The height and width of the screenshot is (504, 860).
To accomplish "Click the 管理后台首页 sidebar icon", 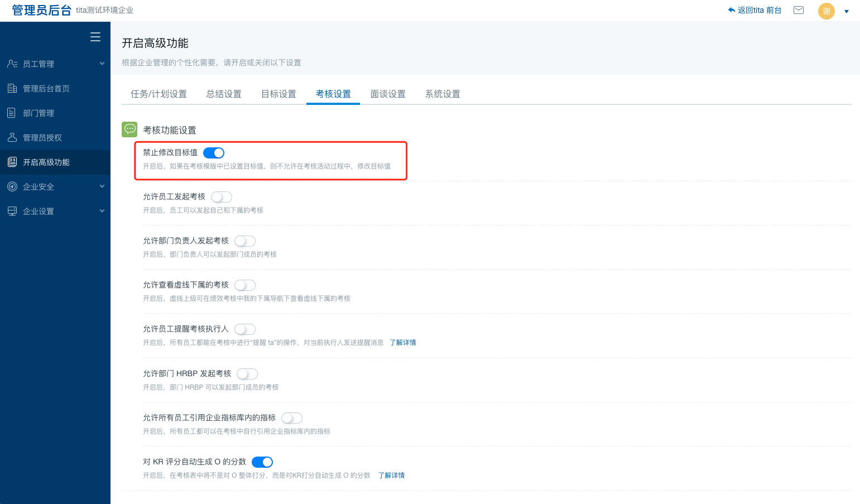I will pyautogui.click(x=12, y=88).
